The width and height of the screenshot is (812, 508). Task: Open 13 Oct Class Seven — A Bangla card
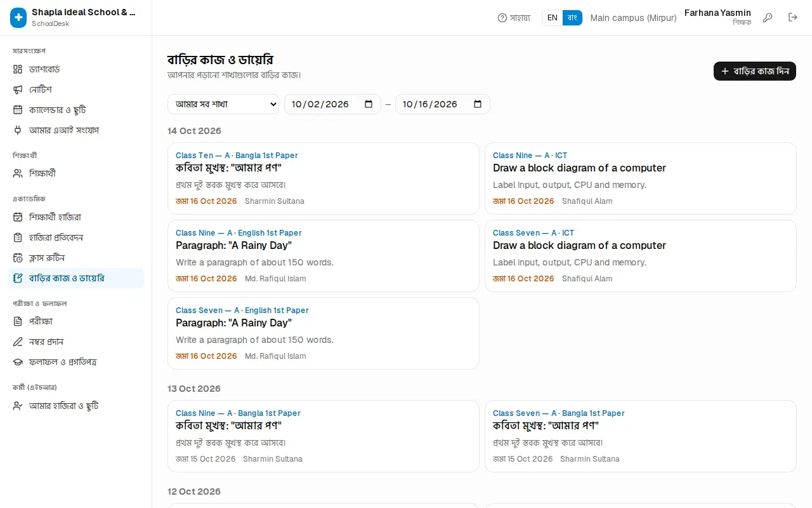641,436
